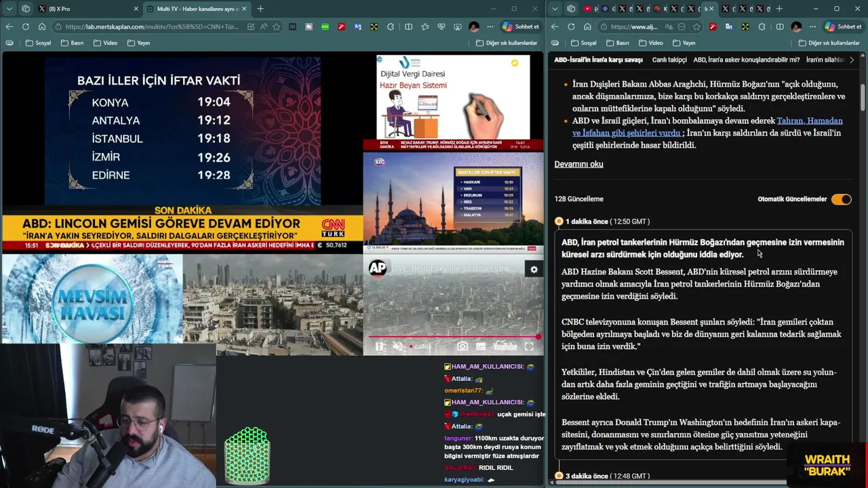Screen dimensions: 868x488
Task: Open Sohbet et Copilot in left browser
Action: 521,26
